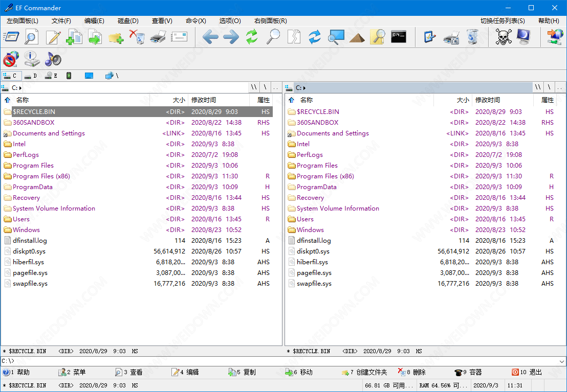Click the blue monitor display icon
567x392 pixels.
(x=524, y=37)
